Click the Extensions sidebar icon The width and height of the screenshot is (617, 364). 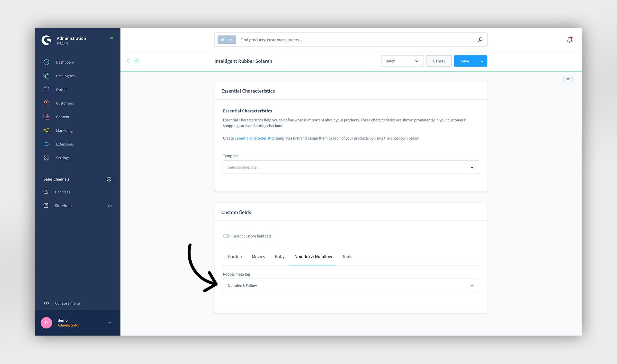click(x=46, y=144)
